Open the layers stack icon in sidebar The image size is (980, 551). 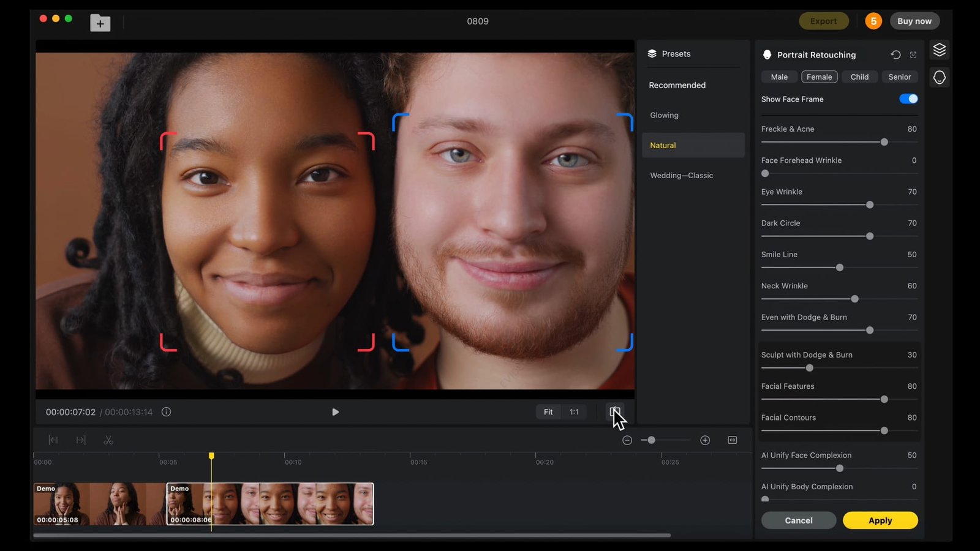[939, 50]
